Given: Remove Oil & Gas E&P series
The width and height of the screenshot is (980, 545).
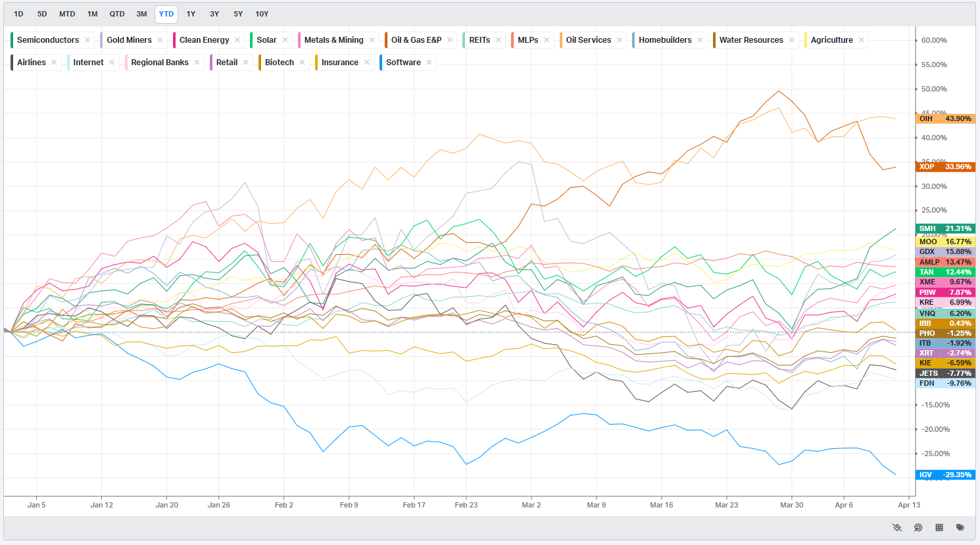Looking at the screenshot, I should tap(450, 40).
